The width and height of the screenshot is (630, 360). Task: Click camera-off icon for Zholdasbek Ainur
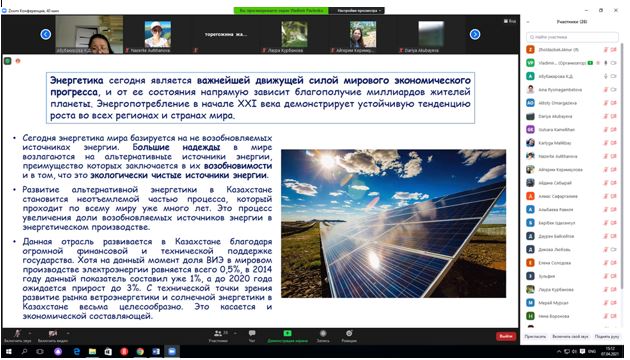[614, 49]
